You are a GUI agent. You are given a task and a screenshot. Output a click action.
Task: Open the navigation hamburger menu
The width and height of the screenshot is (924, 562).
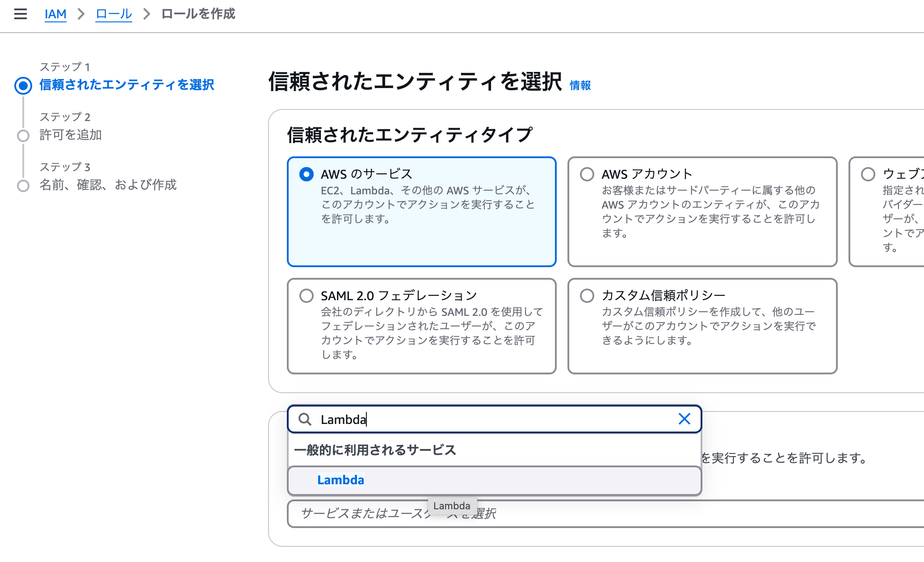coord(20,14)
